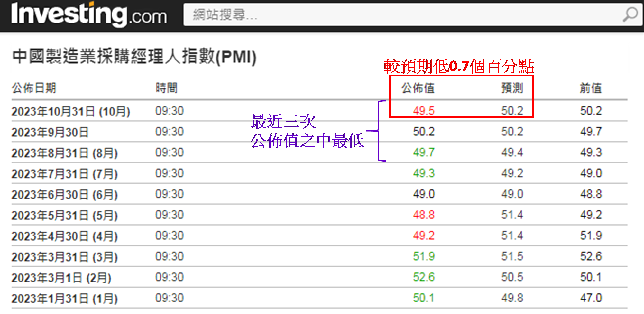
Task: Click the magnifying glass search icon
Action: point(630,14)
